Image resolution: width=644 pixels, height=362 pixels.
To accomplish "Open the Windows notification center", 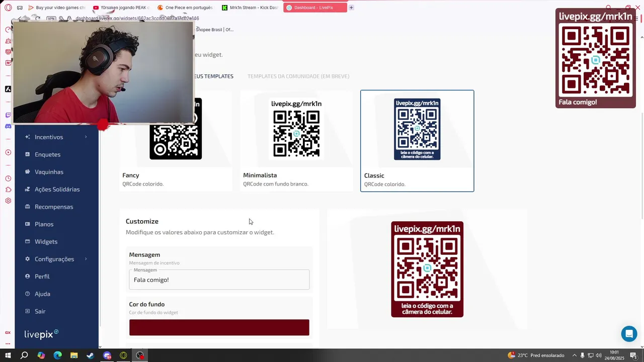I will pyautogui.click(x=633, y=355).
